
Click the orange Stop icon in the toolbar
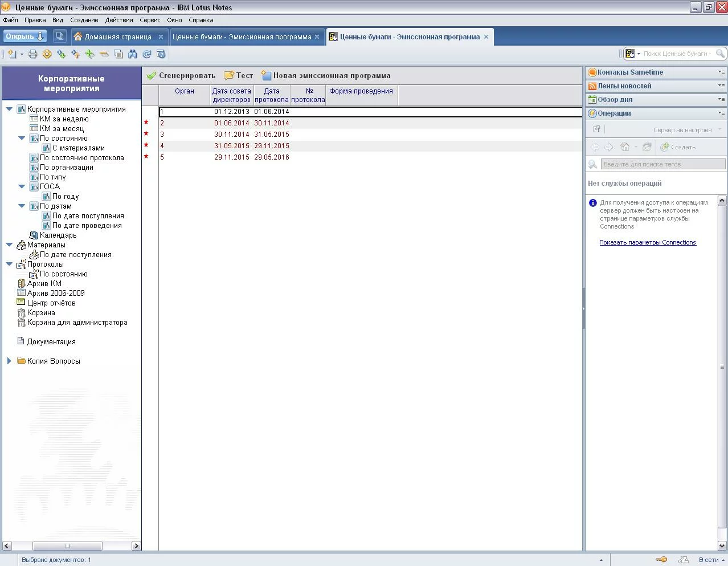[47, 54]
